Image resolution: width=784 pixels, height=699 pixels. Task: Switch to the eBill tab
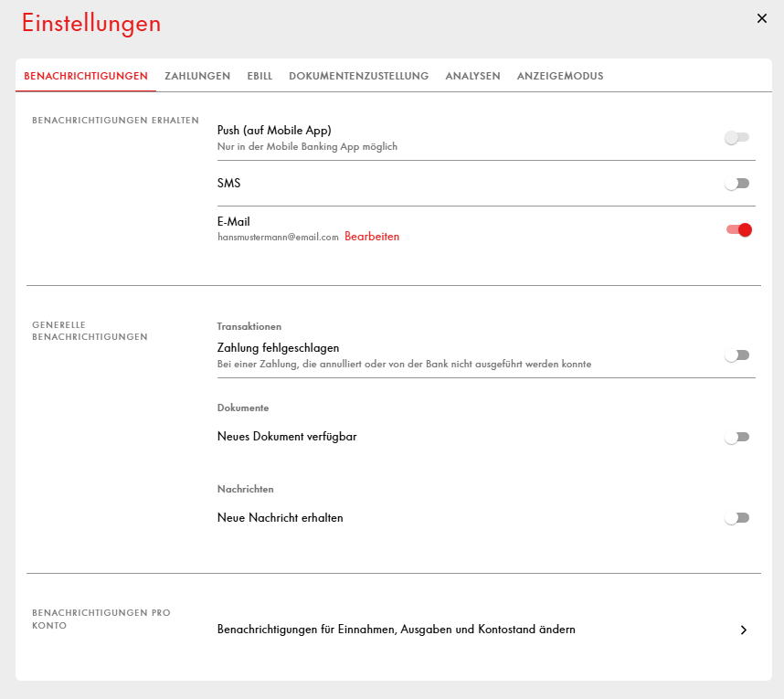(260, 76)
